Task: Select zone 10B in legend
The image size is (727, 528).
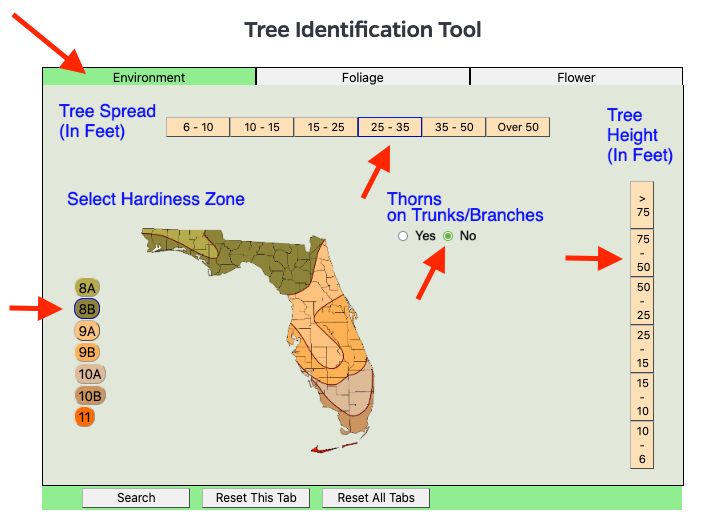Action: click(90, 396)
